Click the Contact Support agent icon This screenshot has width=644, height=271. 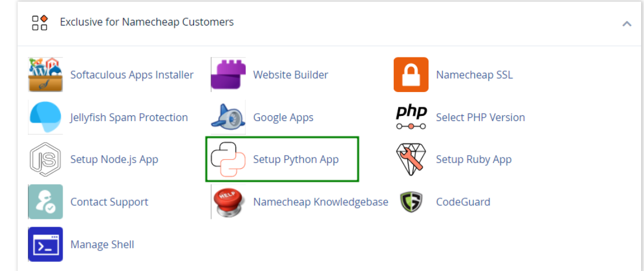coord(45,202)
